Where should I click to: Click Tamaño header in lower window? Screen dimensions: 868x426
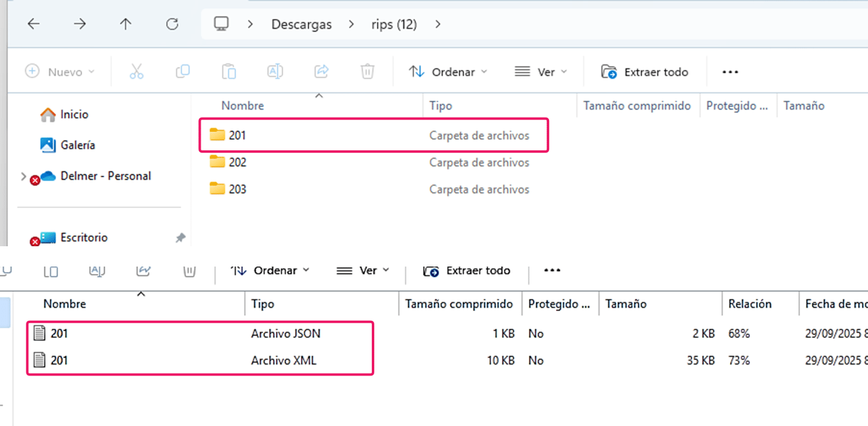[x=626, y=304]
